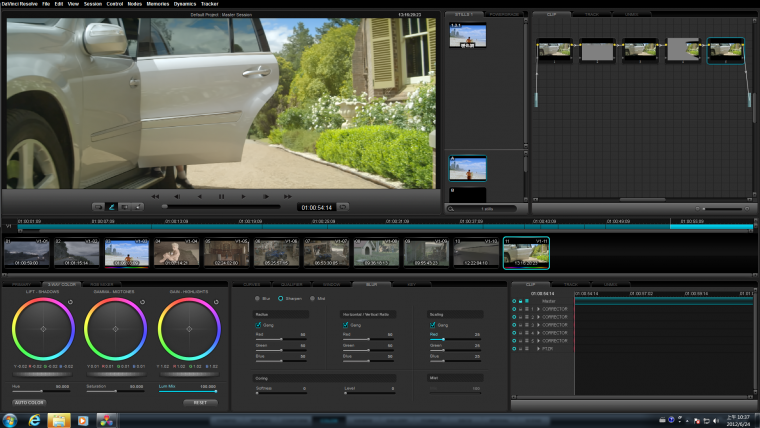Expand the PTZR keyframe track

[x=537, y=349]
